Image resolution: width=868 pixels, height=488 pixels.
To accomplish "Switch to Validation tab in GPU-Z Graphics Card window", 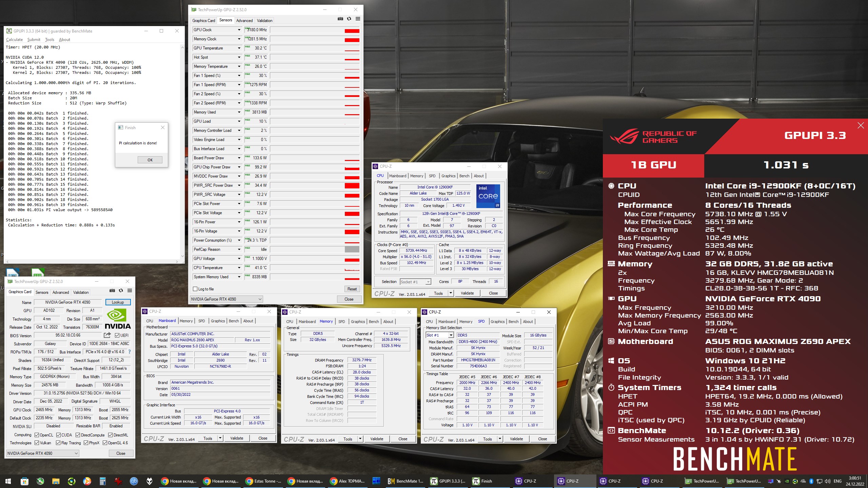I will pos(81,292).
